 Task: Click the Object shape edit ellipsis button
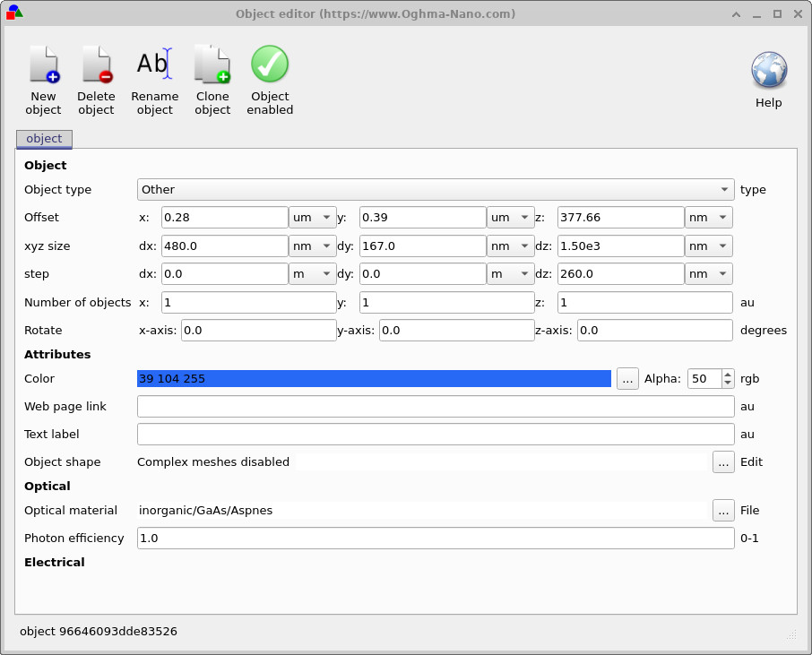(x=723, y=462)
